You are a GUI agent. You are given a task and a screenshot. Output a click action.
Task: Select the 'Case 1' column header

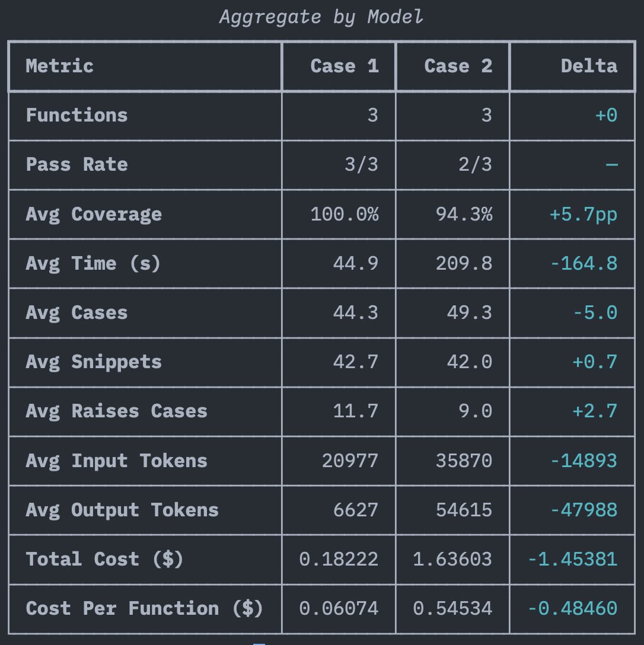pos(345,66)
